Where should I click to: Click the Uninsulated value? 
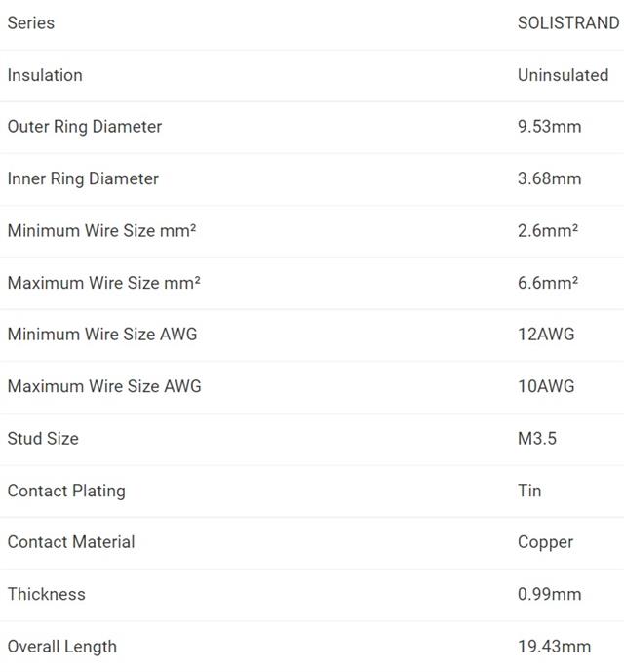point(563,75)
